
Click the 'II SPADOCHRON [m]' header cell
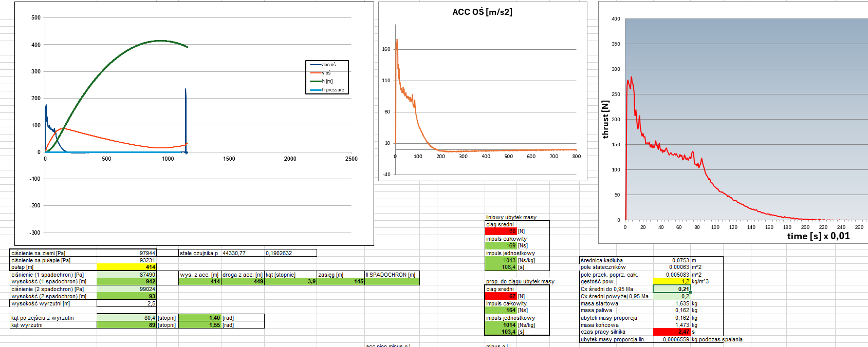[392, 275]
